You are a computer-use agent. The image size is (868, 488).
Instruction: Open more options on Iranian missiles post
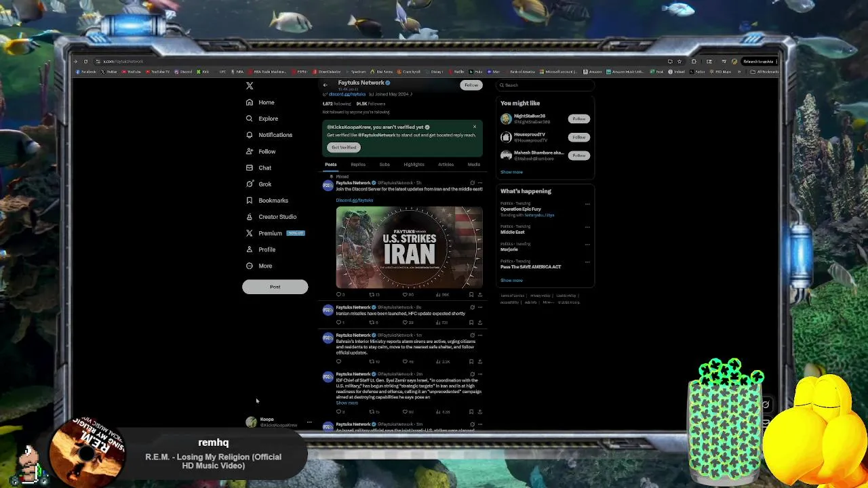point(480,307)
